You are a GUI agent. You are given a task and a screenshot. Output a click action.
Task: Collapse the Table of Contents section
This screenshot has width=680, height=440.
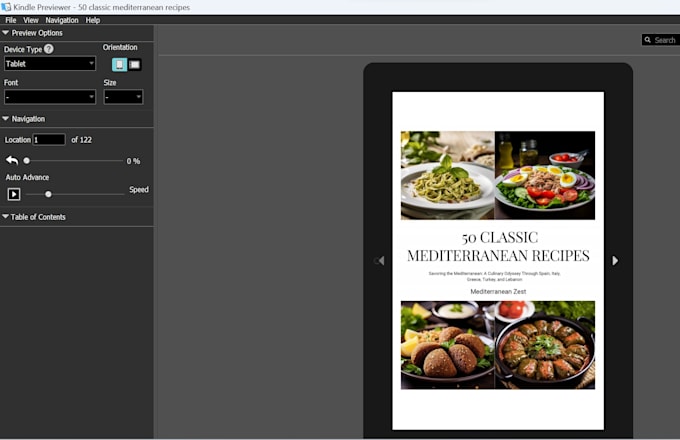click(x=6, y=216)
